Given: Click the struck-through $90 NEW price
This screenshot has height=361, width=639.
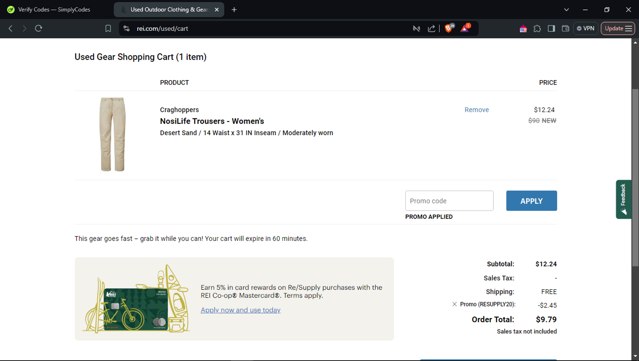Looking at the screenshot, I should click(542, 121).
